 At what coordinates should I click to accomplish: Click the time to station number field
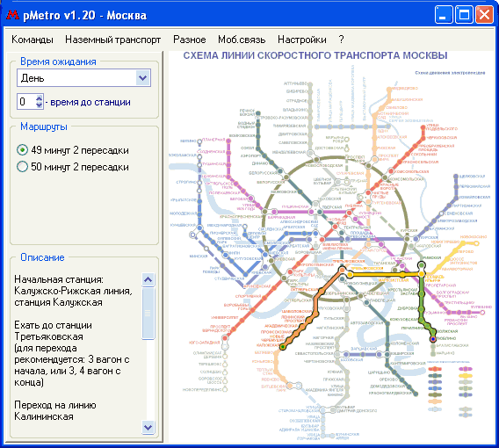pos(26,102)
